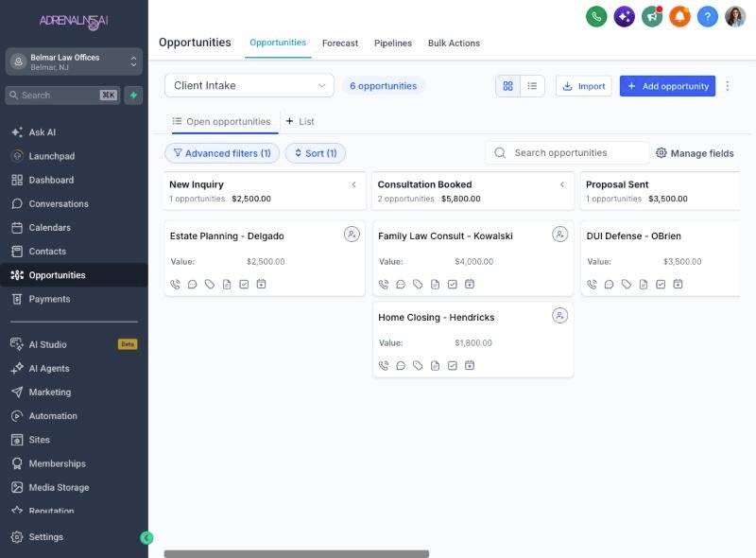Open AI Studio beta section
Screen dimensions: 756x558
74,344
